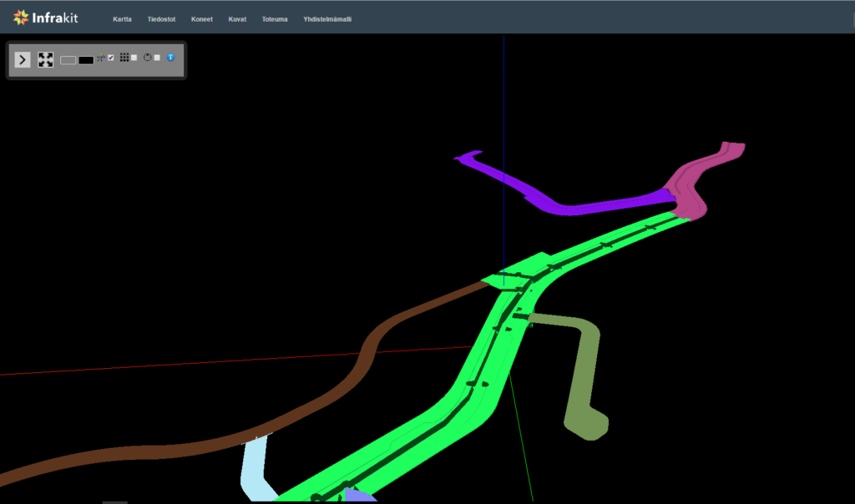The height and width of the screenshot is (504, 855).
Task: Click the orientation gizmo icon near the checkboxes
Action: (x=101, y=58)
